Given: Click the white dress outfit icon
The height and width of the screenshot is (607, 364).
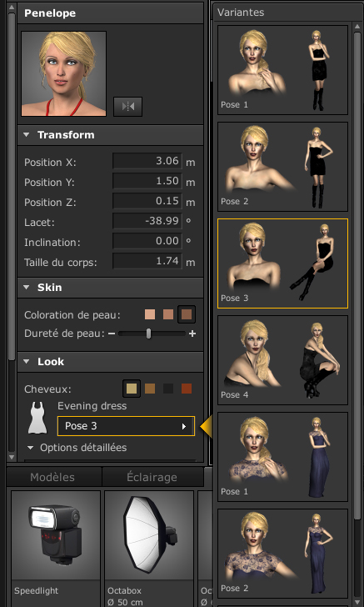Looking at the screenshot, I should (x=37, y=417).
